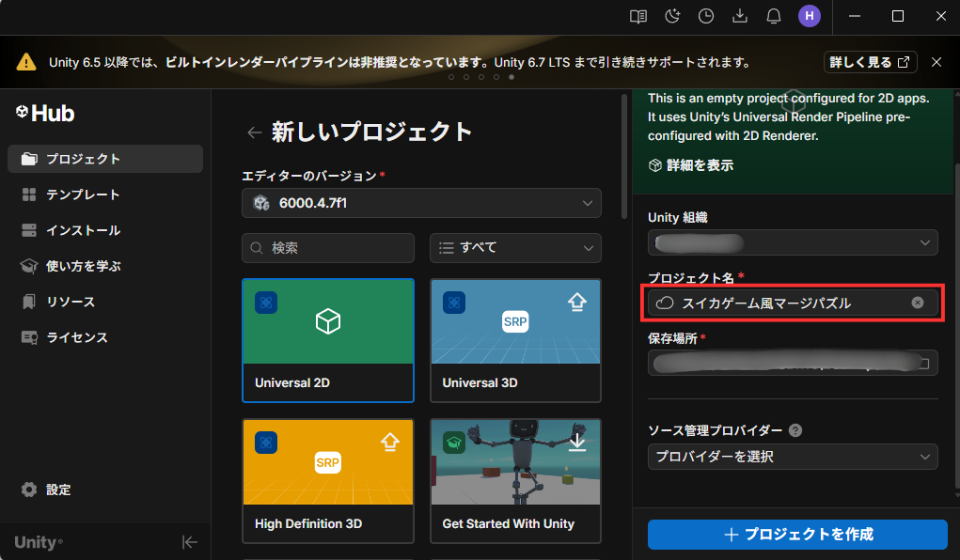The height and width of the screenshot is (560, 960).
Task: Clear the project name with X icon
Action: pyautogui.click(x=917, y=303)
